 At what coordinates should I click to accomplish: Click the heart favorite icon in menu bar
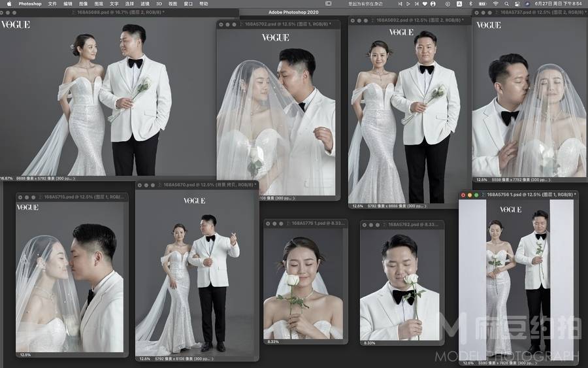pyautogui.click(x=425, y=4)
